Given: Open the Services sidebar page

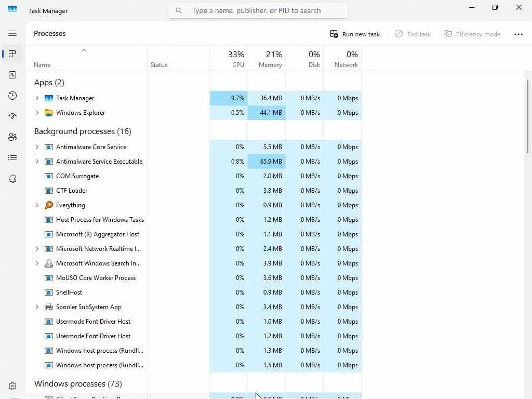Looking at the screenshot, I should [x=12, y=179].
